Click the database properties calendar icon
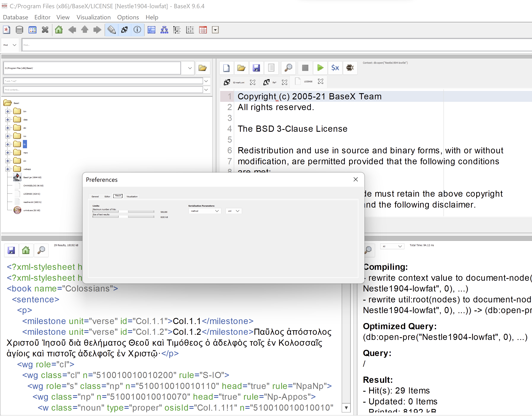Image resolution: width=532 pixels, height=416 pixels. (x=32, y=30)
